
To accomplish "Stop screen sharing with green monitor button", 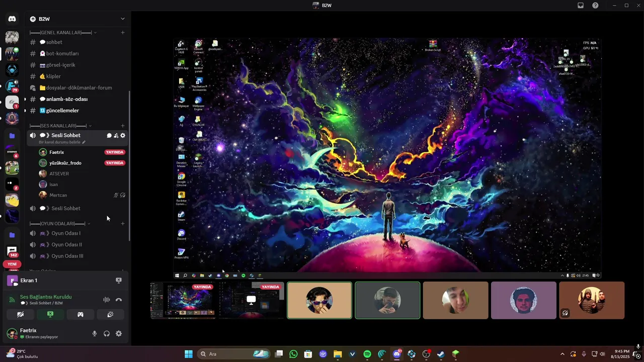I will pos(50,314).
